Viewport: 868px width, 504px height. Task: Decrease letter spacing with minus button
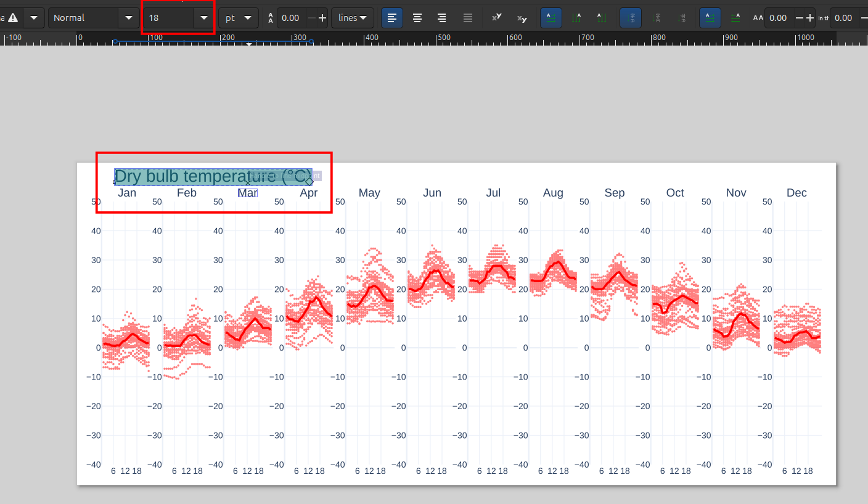800,18
